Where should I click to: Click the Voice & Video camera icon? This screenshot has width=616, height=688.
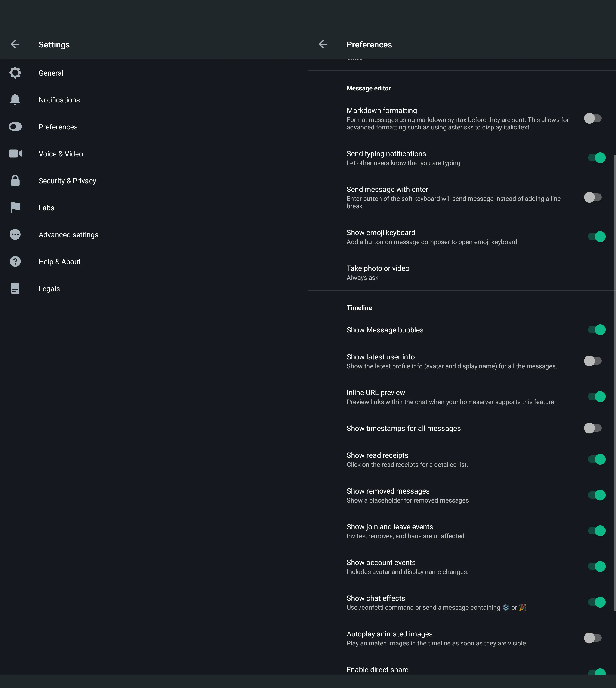pyautogui.click(x=15, y=154)
